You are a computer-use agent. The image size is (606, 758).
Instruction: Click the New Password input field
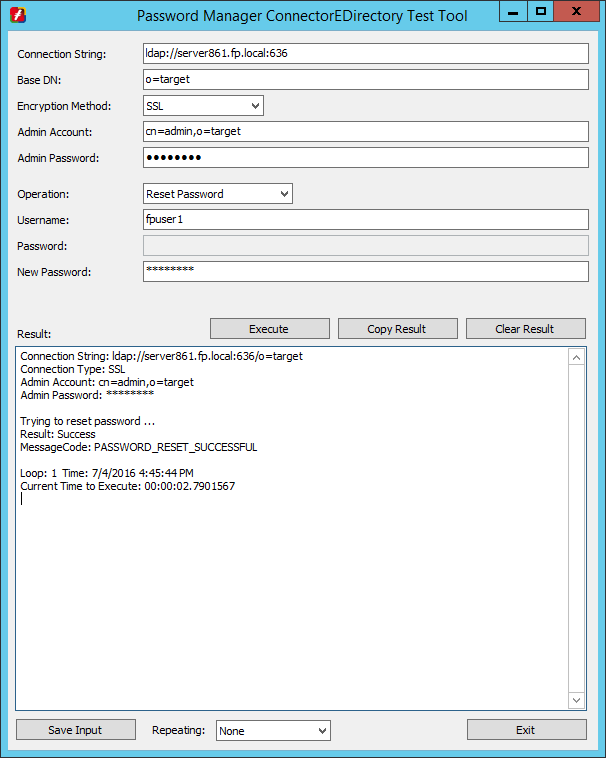tap(366, 272)
